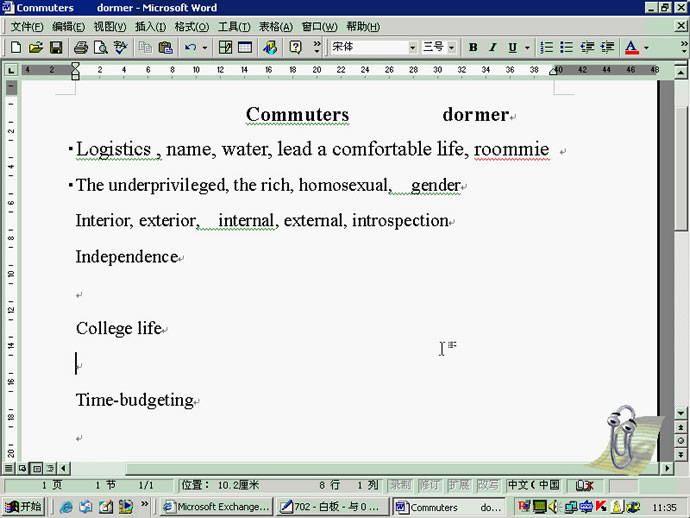Open the 格式(O) menu
The width and height of the screenshot is (690, 518).
click(x=191, y=27)
